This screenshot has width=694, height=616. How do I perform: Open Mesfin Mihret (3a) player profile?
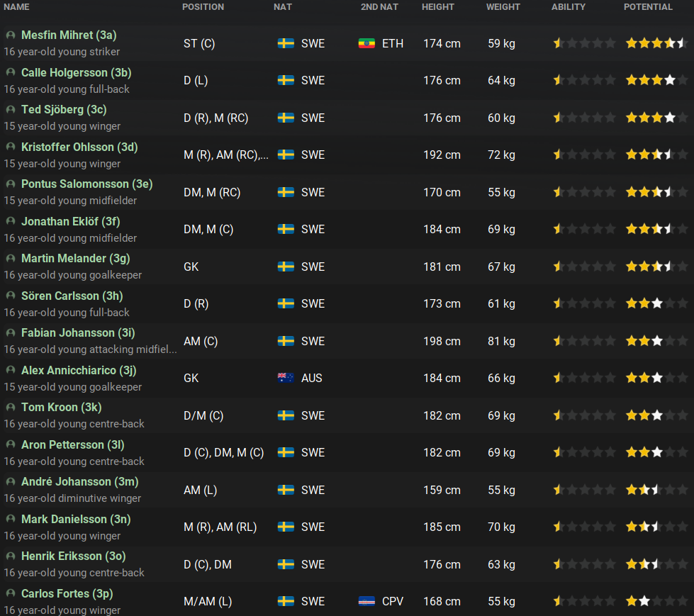(x=69, y=35)
